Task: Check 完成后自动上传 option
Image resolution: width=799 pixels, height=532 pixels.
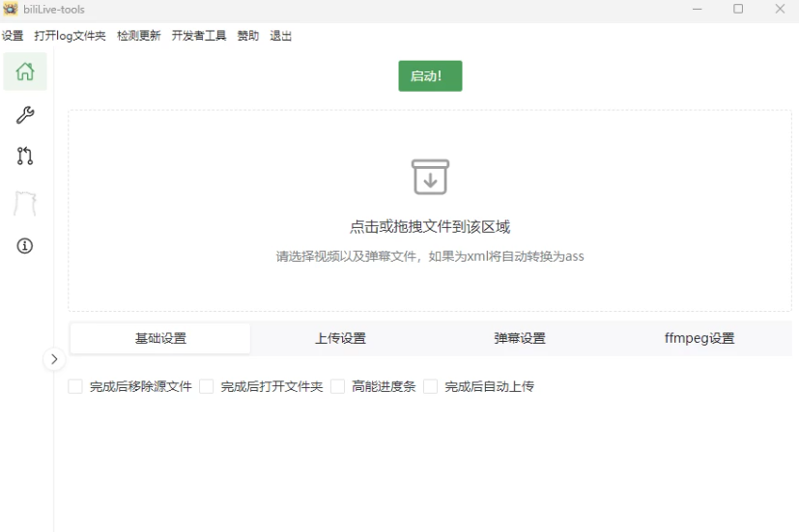Action: (431, 386)
